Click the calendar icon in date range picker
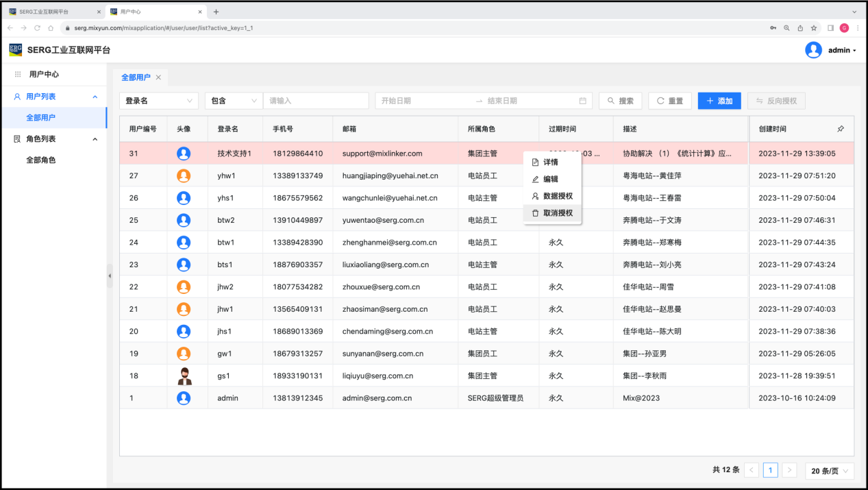 click(x=582, y=101)
